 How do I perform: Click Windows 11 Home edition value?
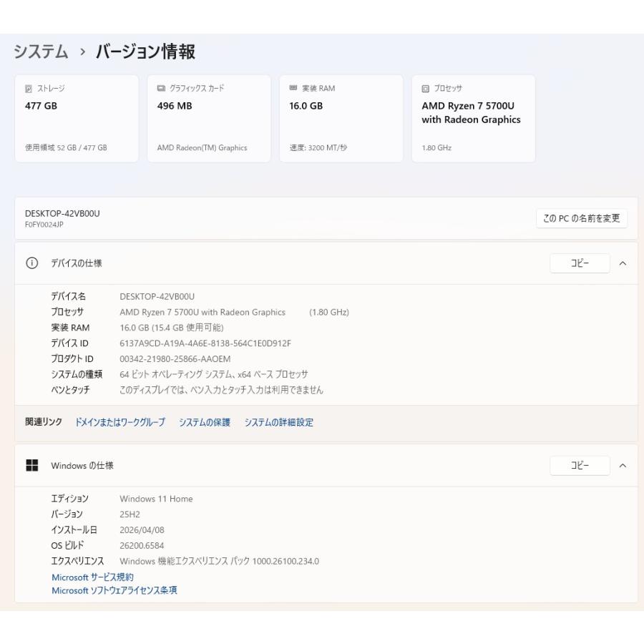coord(156,499)
